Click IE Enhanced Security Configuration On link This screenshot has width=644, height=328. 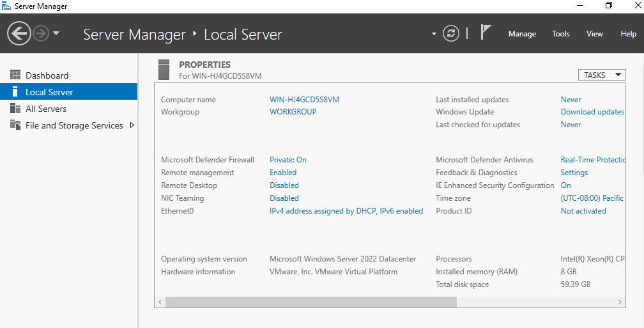(565, 185)
